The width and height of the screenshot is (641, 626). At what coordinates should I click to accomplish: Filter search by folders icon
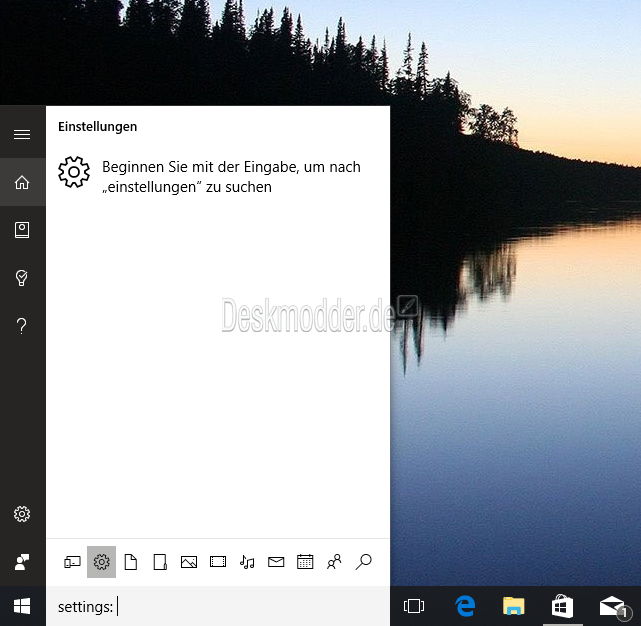coord(160,562)
